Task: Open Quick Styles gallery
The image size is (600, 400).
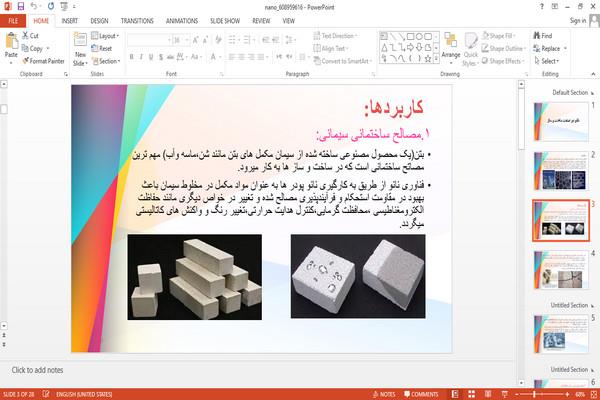Action: (x=471, y=50)
